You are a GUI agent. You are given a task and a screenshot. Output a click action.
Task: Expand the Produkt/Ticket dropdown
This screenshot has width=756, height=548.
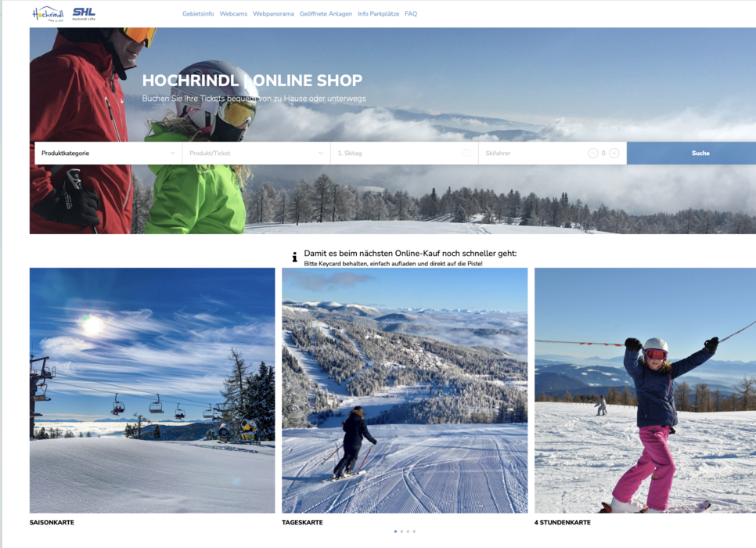click(x=257, y=153)
